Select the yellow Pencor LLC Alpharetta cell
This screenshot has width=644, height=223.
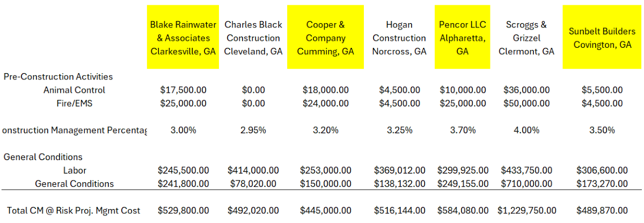tap(462, 38)
